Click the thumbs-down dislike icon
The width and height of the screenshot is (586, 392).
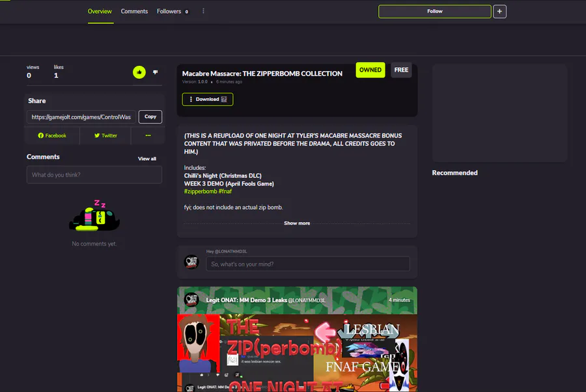pos(155,72)
